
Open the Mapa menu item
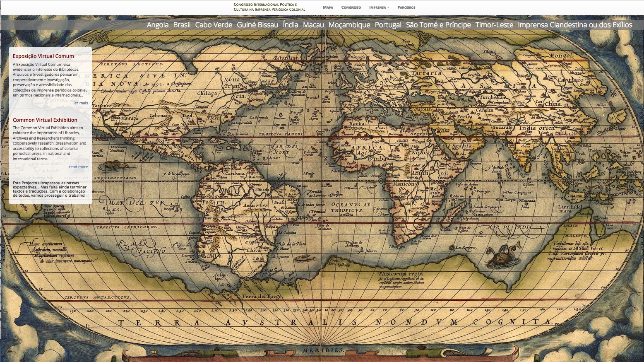[328, 7]
